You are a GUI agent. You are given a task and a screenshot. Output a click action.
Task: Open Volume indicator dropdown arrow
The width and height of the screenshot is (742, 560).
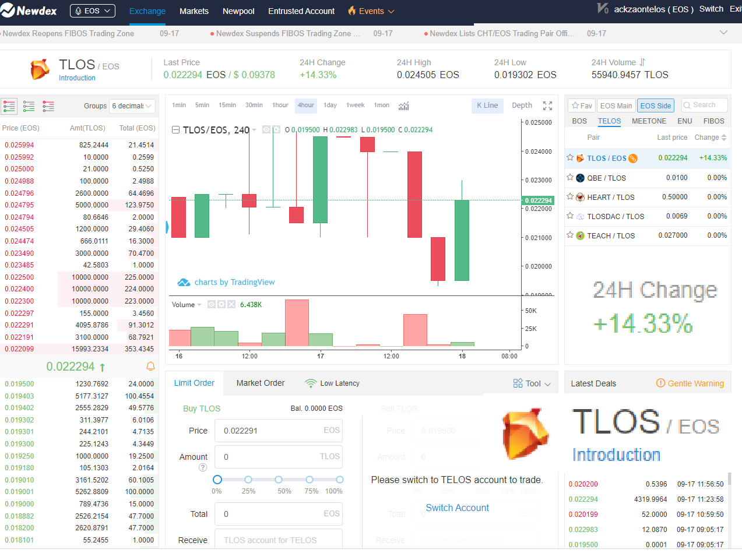(199, 305)
